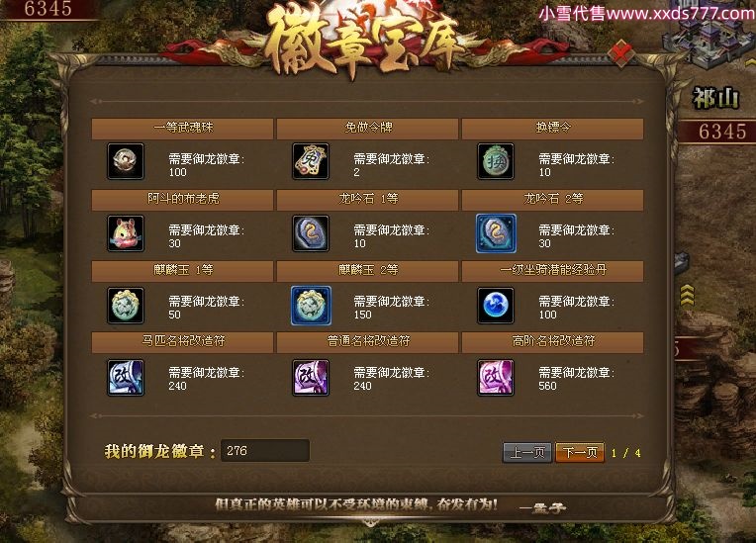Expand the yellow chevron arrows at right
756x543 pixels.
coord(687,295)
